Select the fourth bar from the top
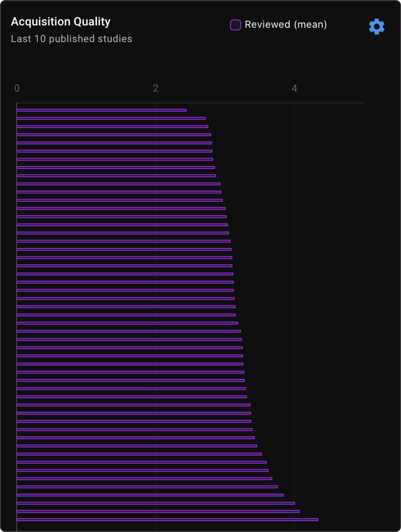The image size is (401, 532). (114, 135)
